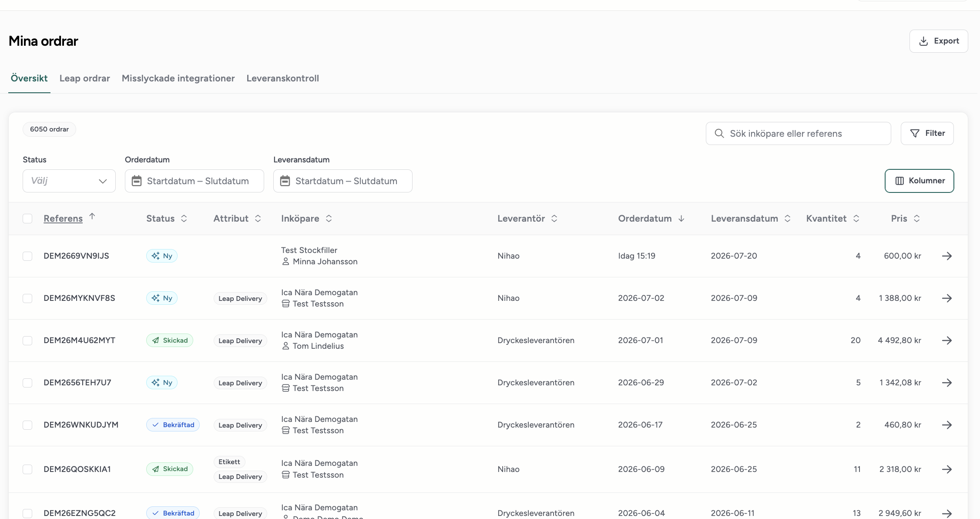The image size is (980, 519).
Task: Click the Ny status badge for DEM2669VN9IJS
Action: 162,256
